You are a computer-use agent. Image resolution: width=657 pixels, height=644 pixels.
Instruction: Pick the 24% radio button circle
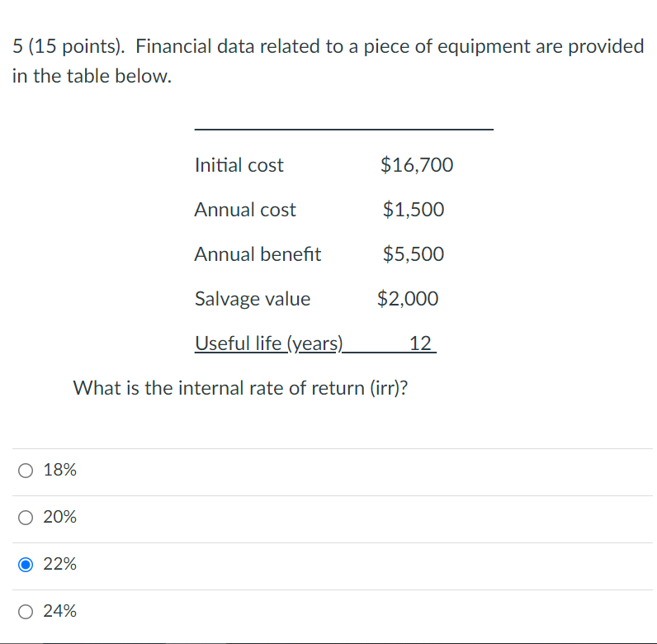tap(26, 612)
